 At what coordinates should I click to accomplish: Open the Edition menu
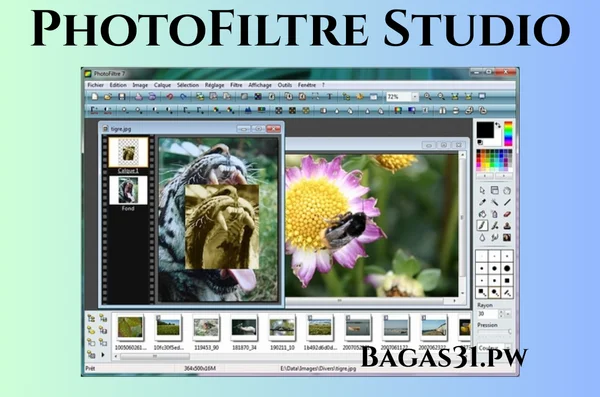pos(118,85)
